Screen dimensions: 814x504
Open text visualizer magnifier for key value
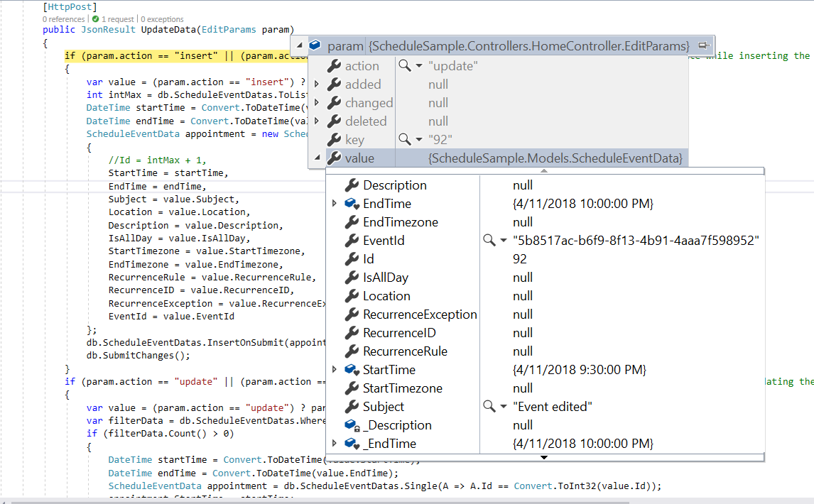click(x=404, y=139)
